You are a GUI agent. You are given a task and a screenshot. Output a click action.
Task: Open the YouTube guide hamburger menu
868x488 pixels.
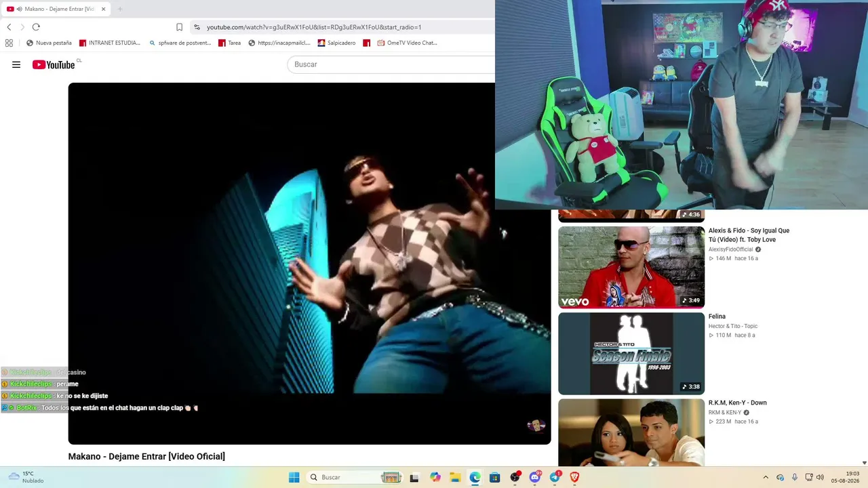click(16, 64)
